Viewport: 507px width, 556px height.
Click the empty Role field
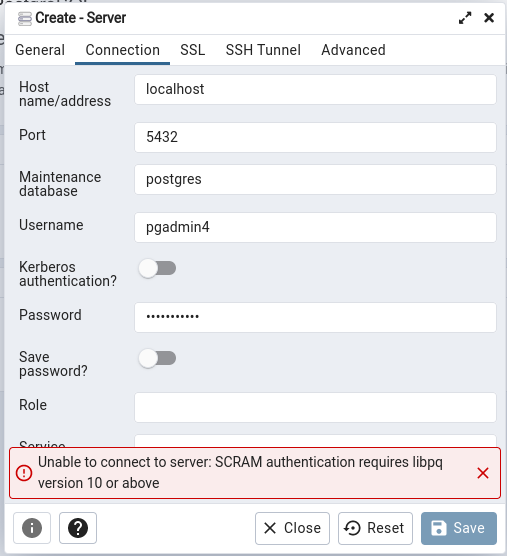(x=315, y=407)
